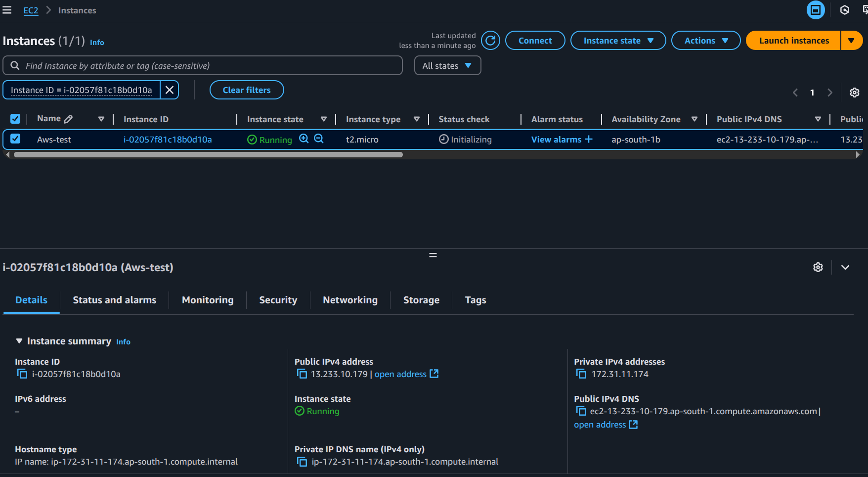
Task: Collapse detail panel with chevron
Action: point(845,267)
